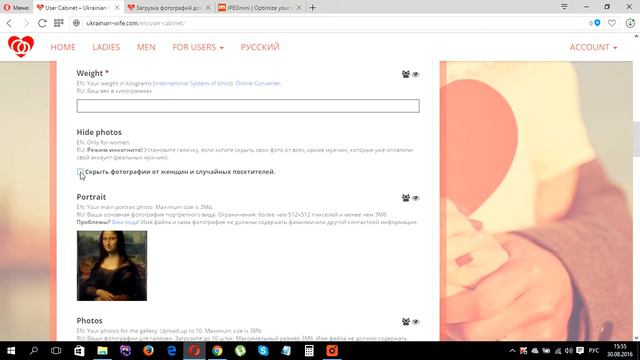Open the tabs menu icon in title bar
The height and width of the screenshot is (360, 640).
click(564, 7)
